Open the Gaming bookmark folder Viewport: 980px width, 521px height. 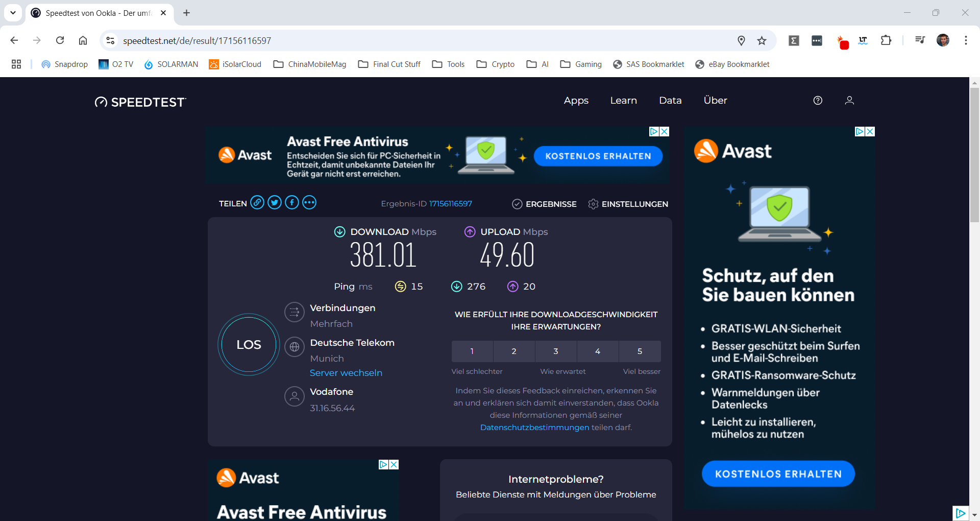tap(581, 64)
